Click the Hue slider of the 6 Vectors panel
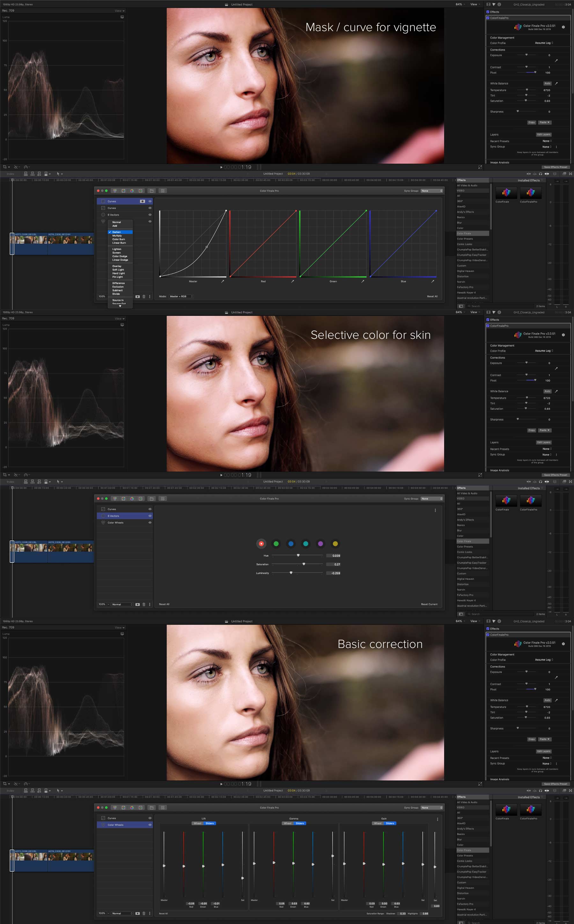Image resolution: width=574 pixels, height=924 pixels. [x=297, y=555]
